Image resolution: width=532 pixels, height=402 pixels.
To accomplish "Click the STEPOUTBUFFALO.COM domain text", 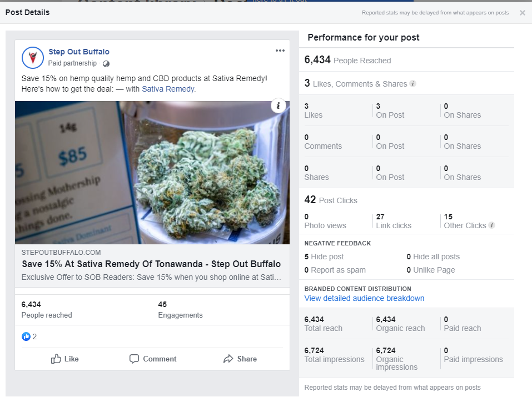I will click(61, 253).
